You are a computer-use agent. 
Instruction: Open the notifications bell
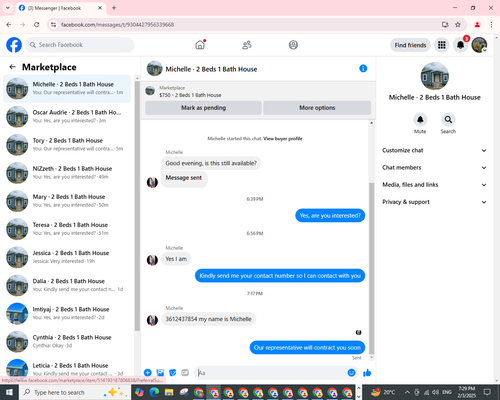(460, 45)
